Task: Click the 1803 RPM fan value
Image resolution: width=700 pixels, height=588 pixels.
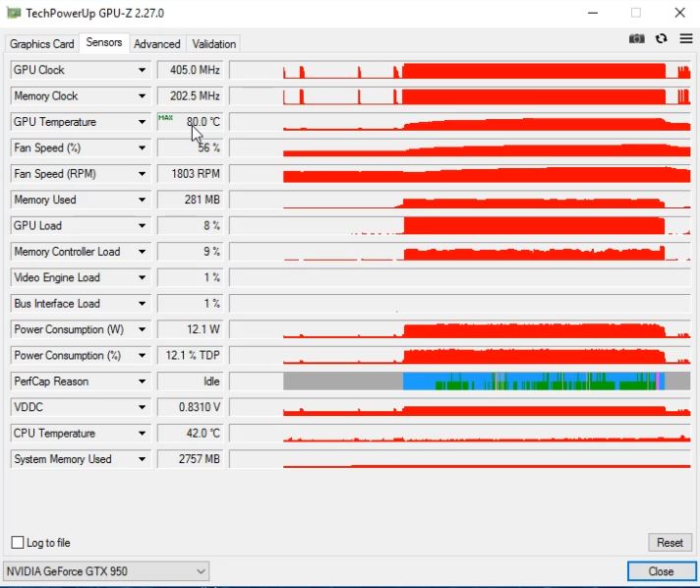Action: pyautogui.click(x=190, y=174)
